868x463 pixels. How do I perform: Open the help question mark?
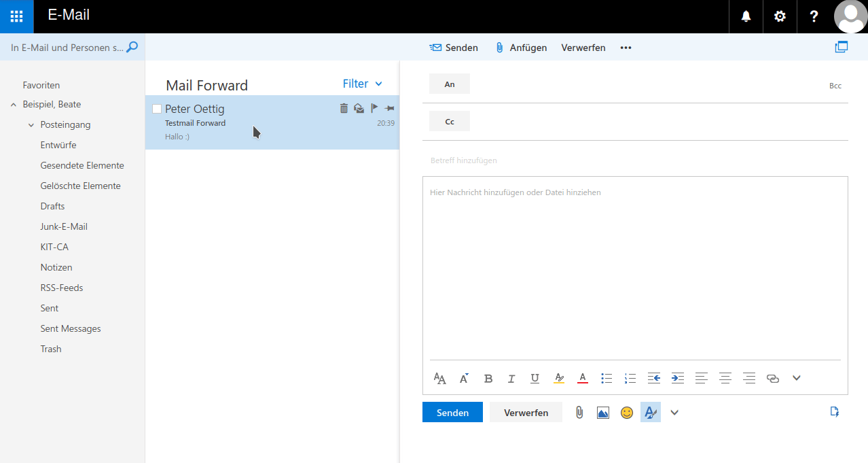pos(814,16)
